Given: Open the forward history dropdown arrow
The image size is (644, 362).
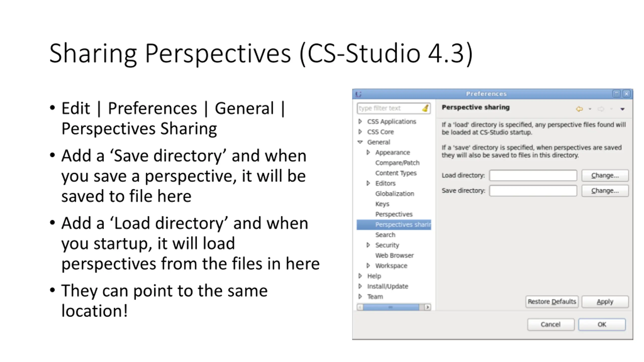Looking at the screenshot, I should (x=611, y=109).
